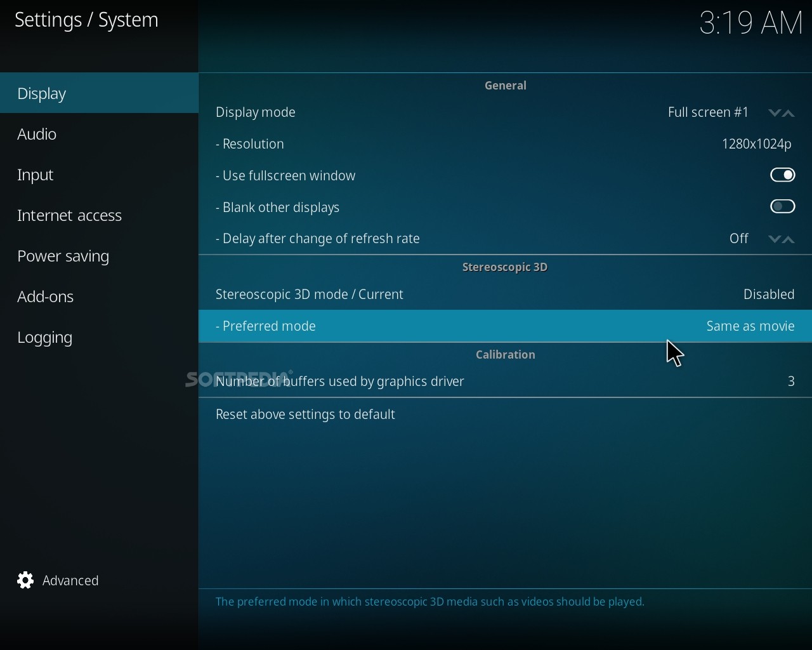
Task: Click the up arrow for refresh rate delay
Action: pyautogui.click(x=789, y=239)
